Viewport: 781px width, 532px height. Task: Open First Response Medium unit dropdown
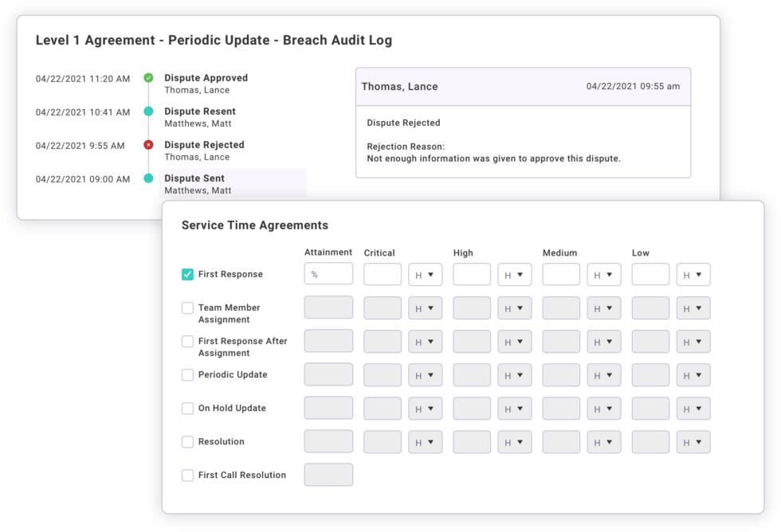[604, 275]
